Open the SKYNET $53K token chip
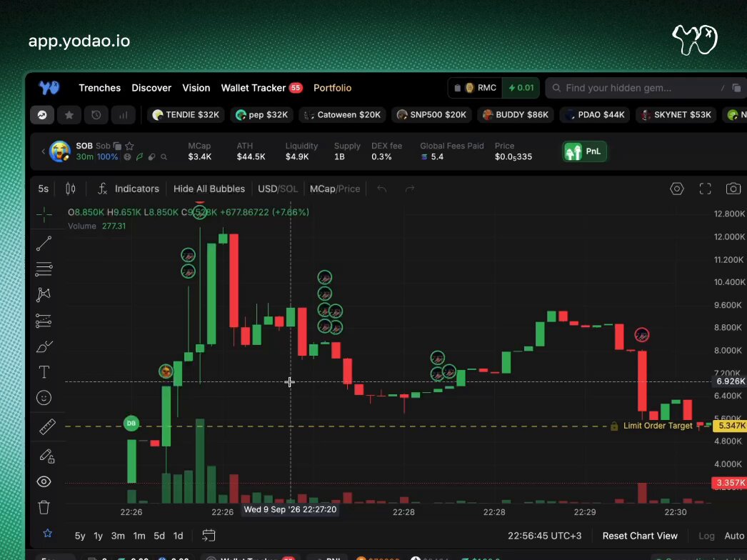This screenshot has width=747, height=560. 676,115
